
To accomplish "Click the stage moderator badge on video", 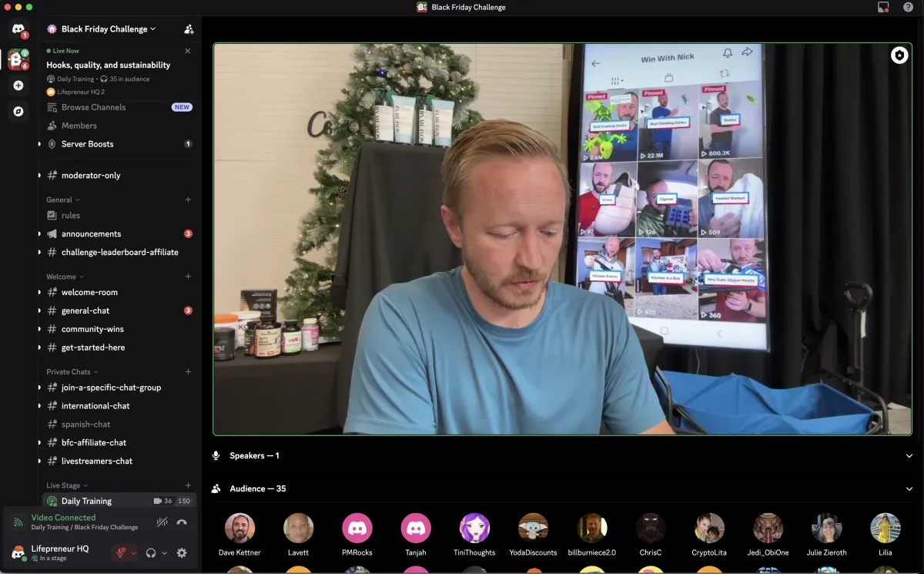I will [x=899, y=55].
